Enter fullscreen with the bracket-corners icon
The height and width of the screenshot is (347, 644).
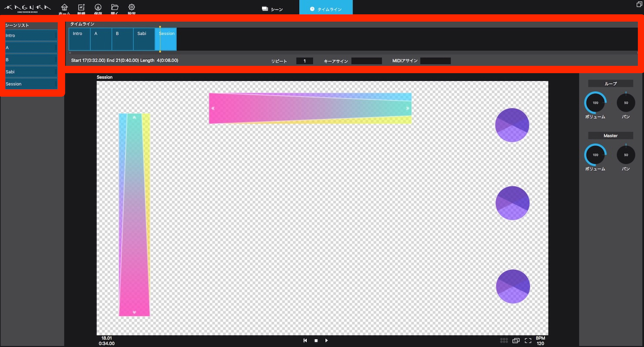528,340
